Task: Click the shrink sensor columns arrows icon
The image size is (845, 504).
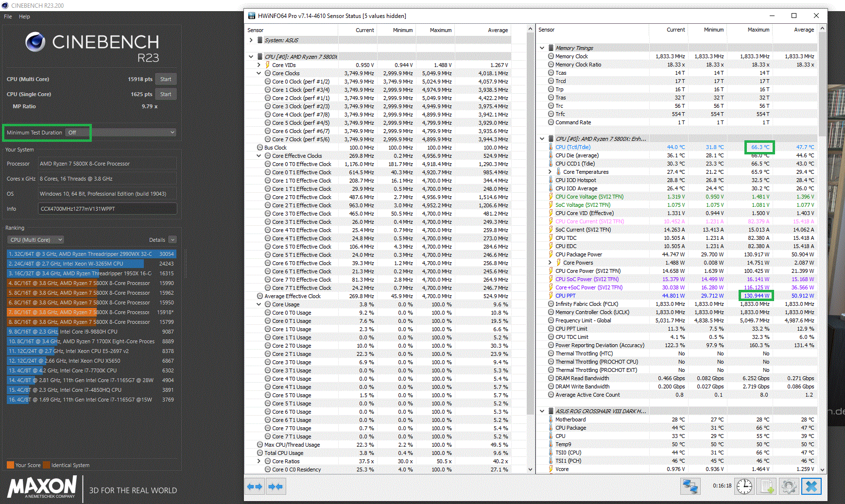Action: point(276,487)
